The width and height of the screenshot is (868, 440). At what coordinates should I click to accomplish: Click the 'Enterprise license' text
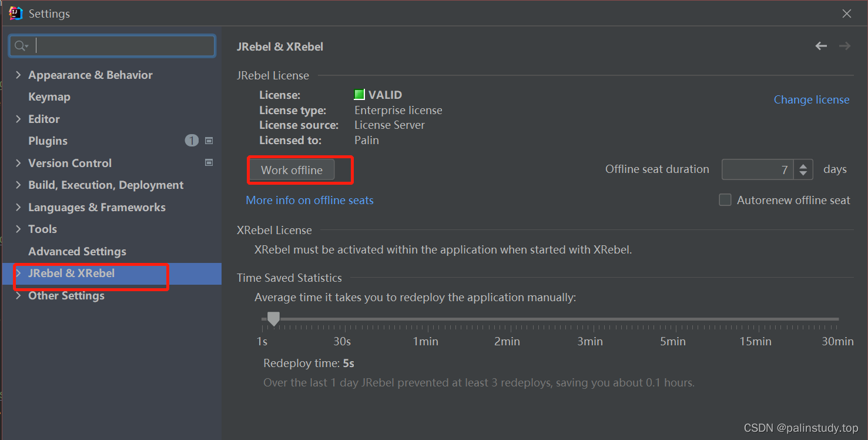(x=398, y=110)
